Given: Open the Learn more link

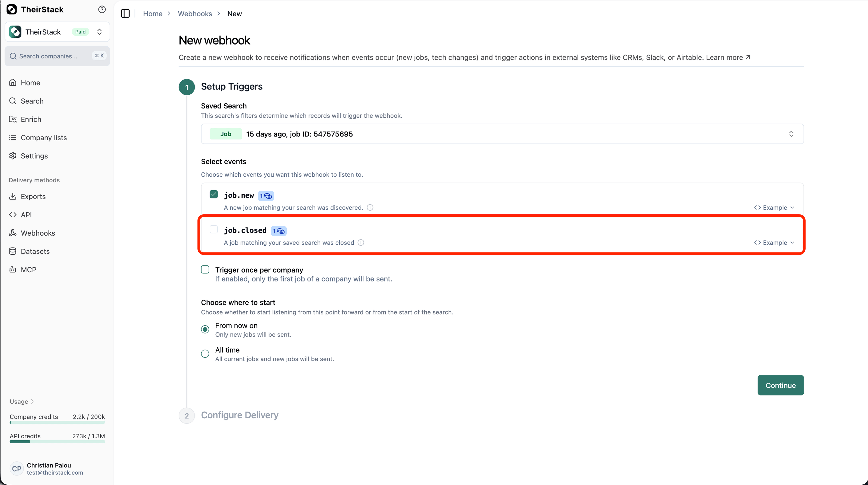Looking at the screenshot, I should (x=728, y=57).
